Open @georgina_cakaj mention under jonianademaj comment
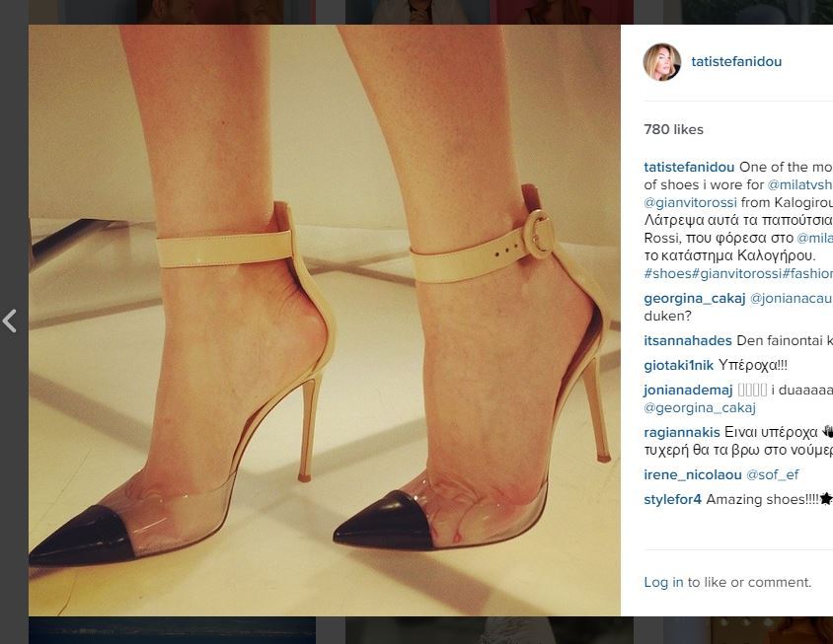The width and height of the screenshot is (833, 644). (699, 407)
